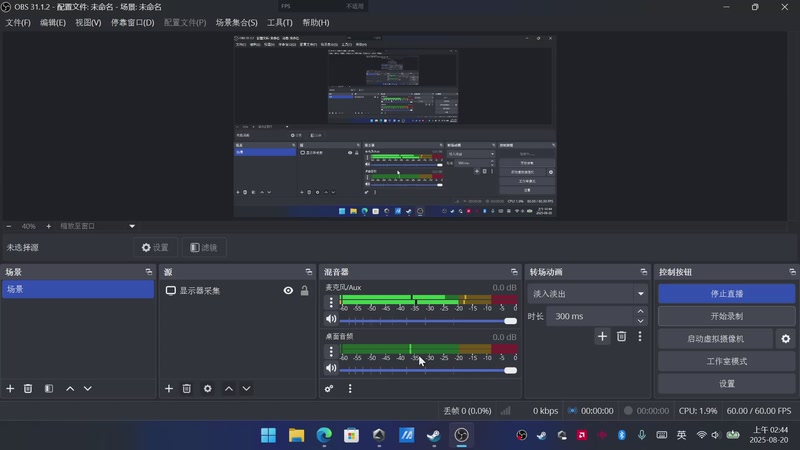Click source toolbar 滤镜 button
This screenshot has width=800, height=450.
(204, 247)
